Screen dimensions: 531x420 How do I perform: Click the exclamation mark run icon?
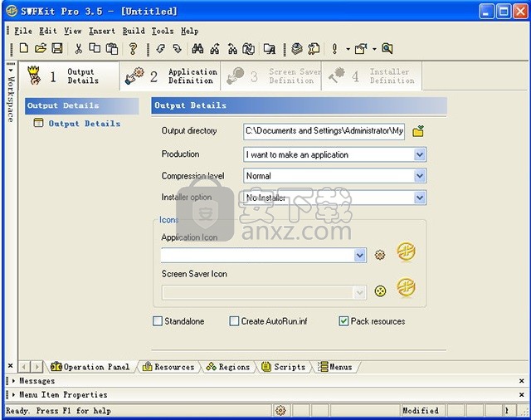(334, 49)
